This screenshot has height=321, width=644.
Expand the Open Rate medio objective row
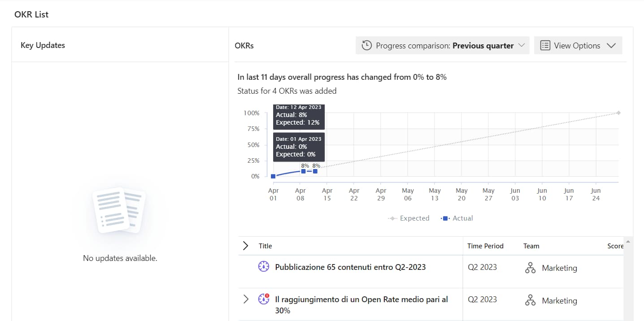245,299
